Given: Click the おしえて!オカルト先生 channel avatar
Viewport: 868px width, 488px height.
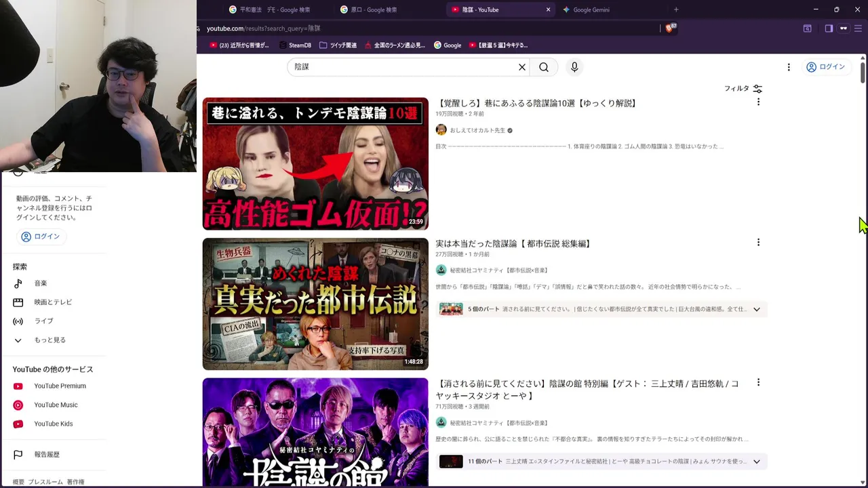Looking at the screenshot, I should click(x=441, y=130).
